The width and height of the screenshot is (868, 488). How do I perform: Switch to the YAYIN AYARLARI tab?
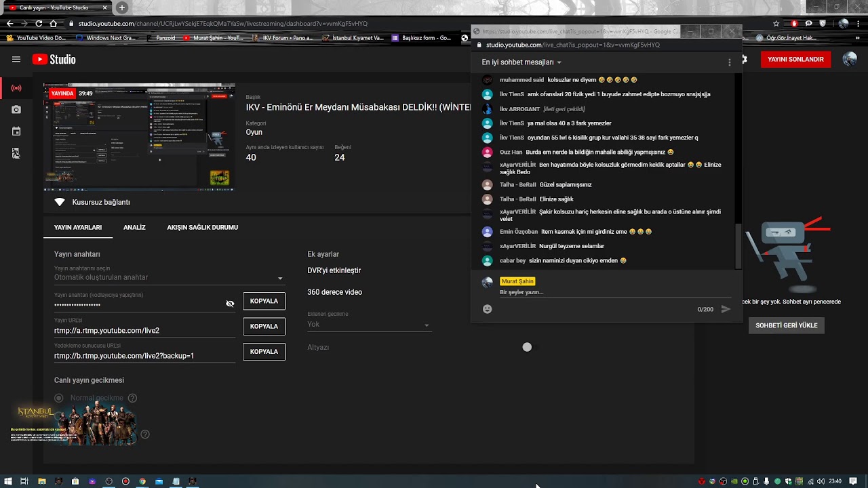pyautogui.click(x=78, y=227)
